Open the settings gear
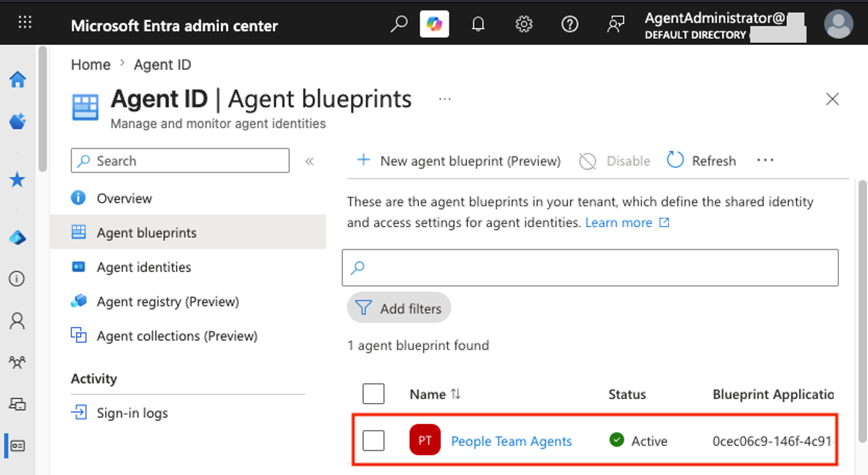868x475 pixels. coord(524,24)
